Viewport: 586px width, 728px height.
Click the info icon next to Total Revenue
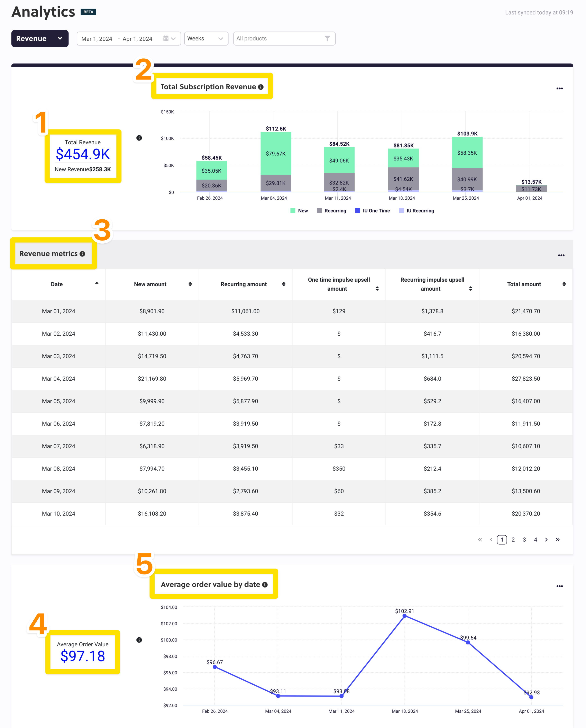coord(139,138)
